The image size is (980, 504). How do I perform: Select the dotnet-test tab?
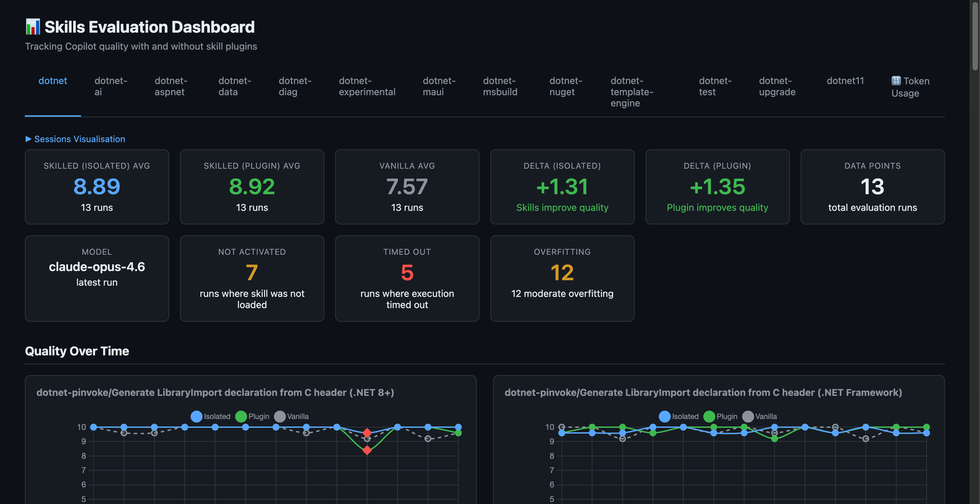715,86
